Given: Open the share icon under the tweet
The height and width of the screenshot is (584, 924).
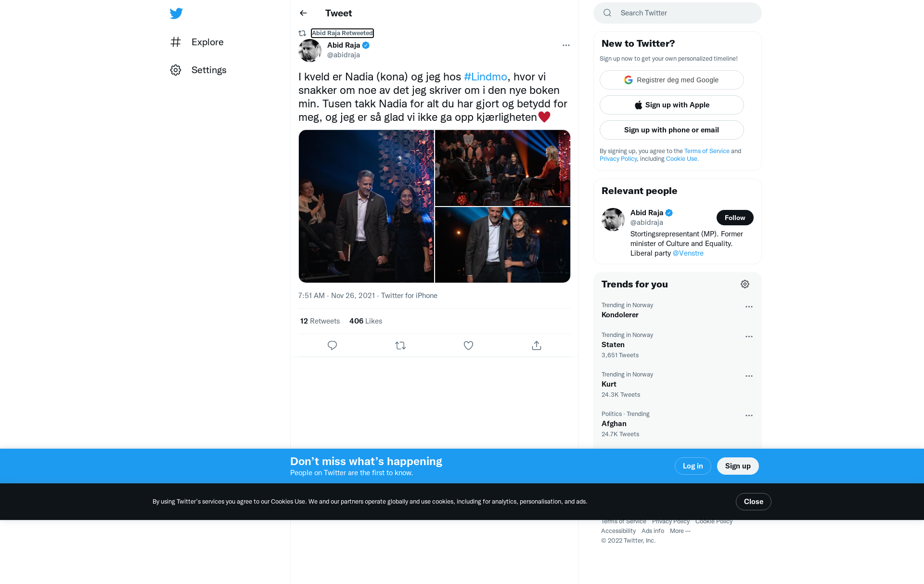Looking at the screenshot, I should pos(537,345).
